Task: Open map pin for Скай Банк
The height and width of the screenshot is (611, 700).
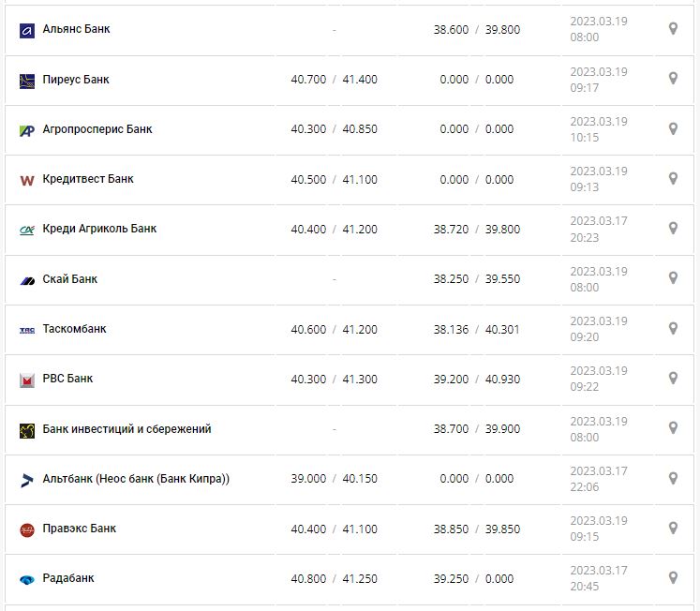Action: tap(673, 278)
